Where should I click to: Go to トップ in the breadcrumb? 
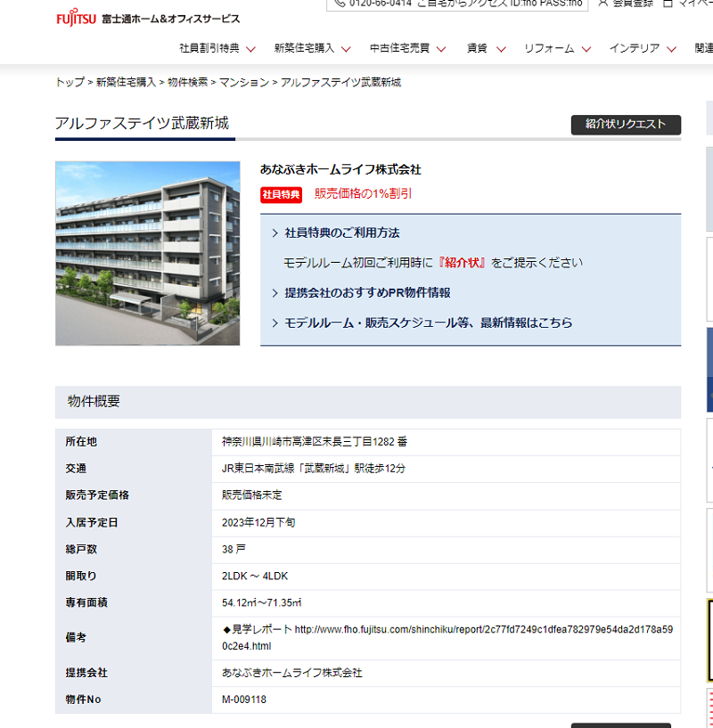[70, 83]
